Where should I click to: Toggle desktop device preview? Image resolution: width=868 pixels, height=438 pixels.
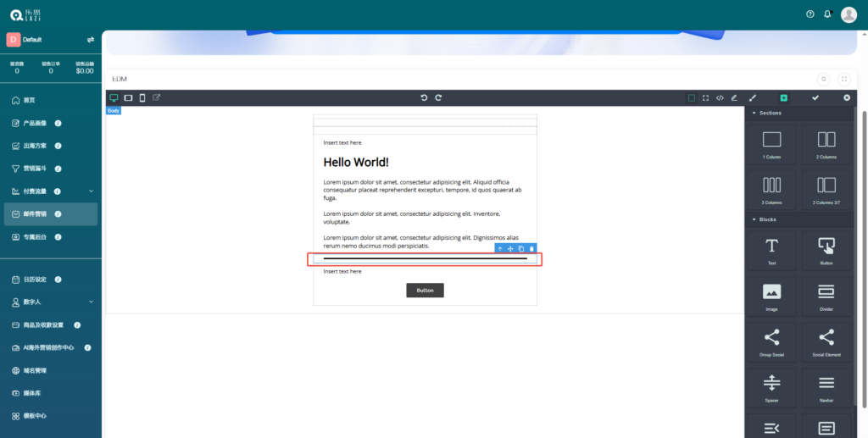click(114, 98)
